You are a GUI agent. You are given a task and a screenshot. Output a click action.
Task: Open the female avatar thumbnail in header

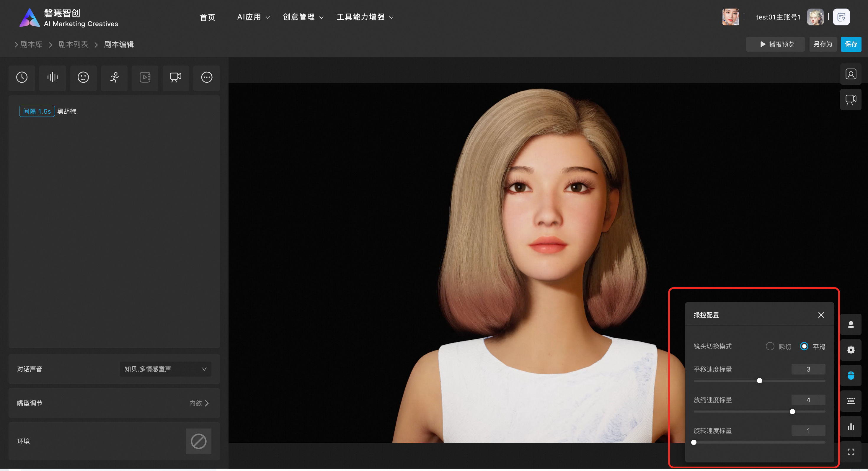[x=730, y=17]
